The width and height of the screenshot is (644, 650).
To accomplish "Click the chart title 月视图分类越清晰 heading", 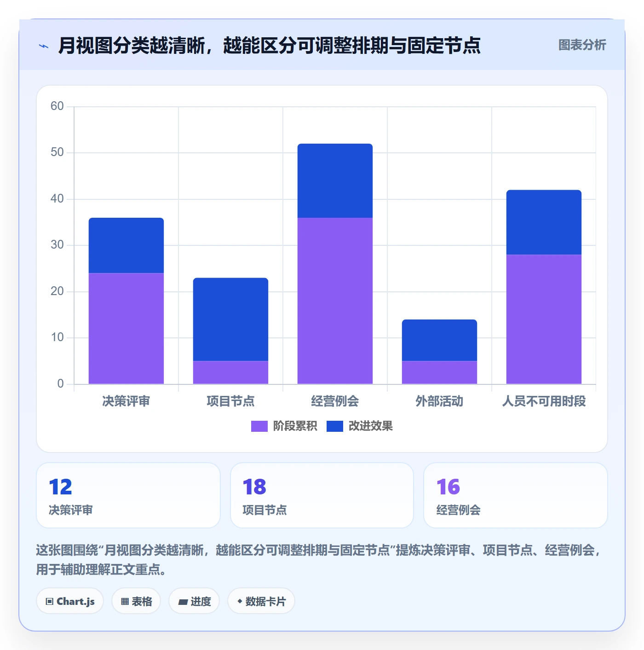I will [269, 46].
